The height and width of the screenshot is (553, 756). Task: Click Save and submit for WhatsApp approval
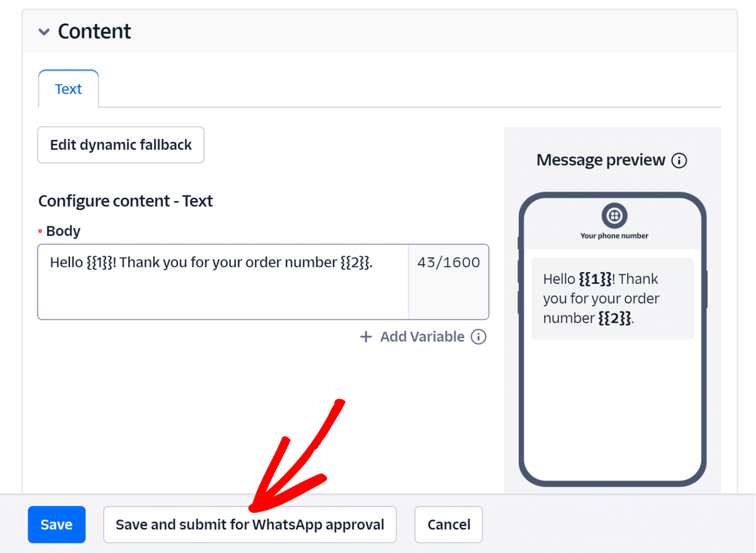point(250,524)
